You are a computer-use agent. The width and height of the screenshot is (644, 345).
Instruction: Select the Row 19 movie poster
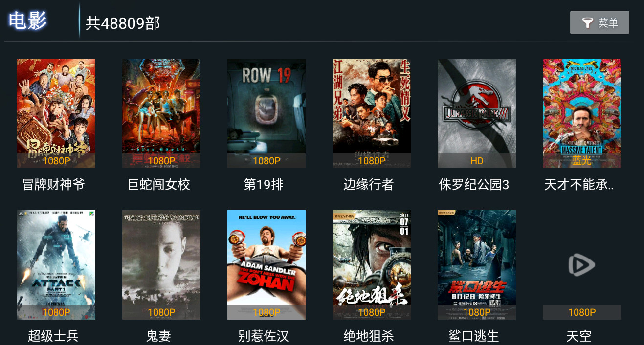(x=266, y=113)
